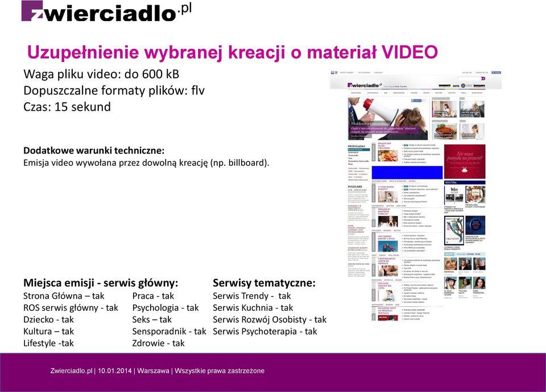Open the bird illustration book cover thumbnail

point(454,231)
